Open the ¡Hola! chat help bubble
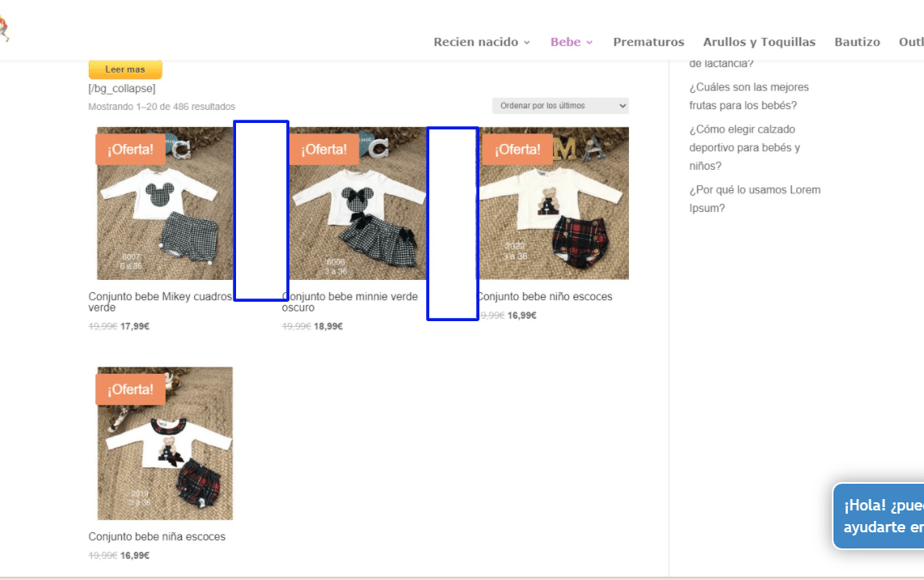This screenshot has width=924, height=580. [x=878, y=516]
